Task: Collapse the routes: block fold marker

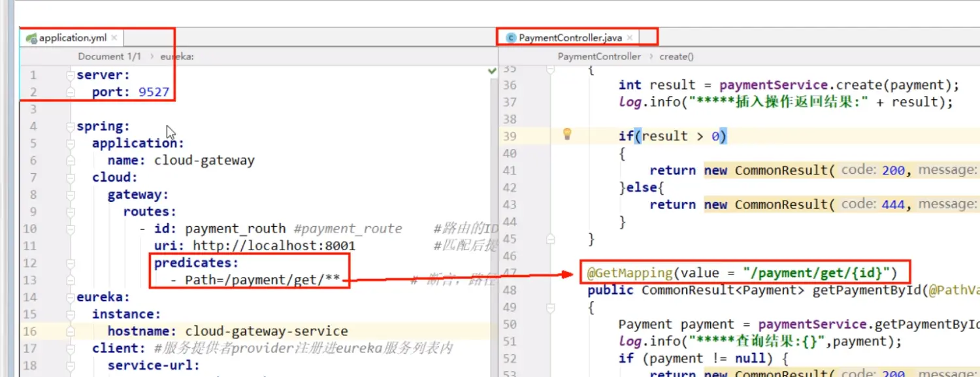Action: [71, 212]
